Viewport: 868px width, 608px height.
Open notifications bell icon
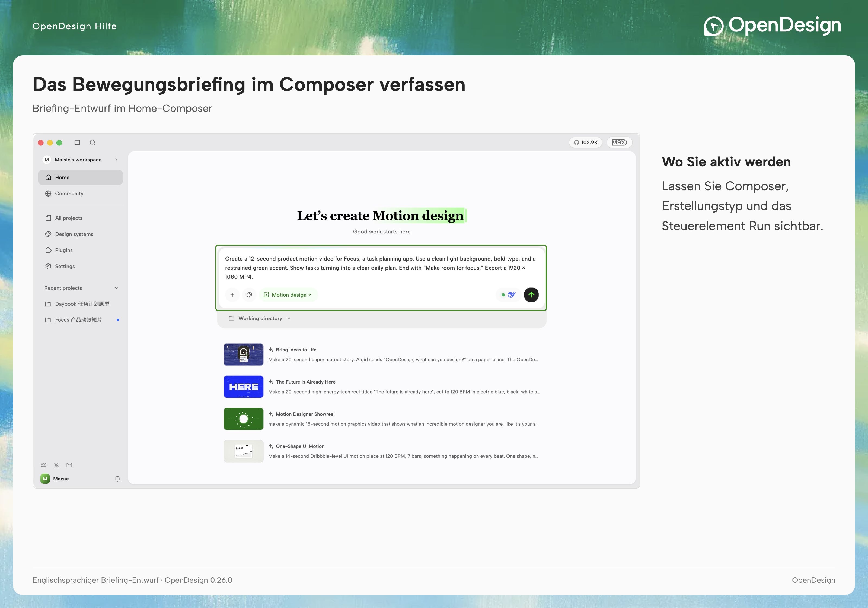click(117, 479)
